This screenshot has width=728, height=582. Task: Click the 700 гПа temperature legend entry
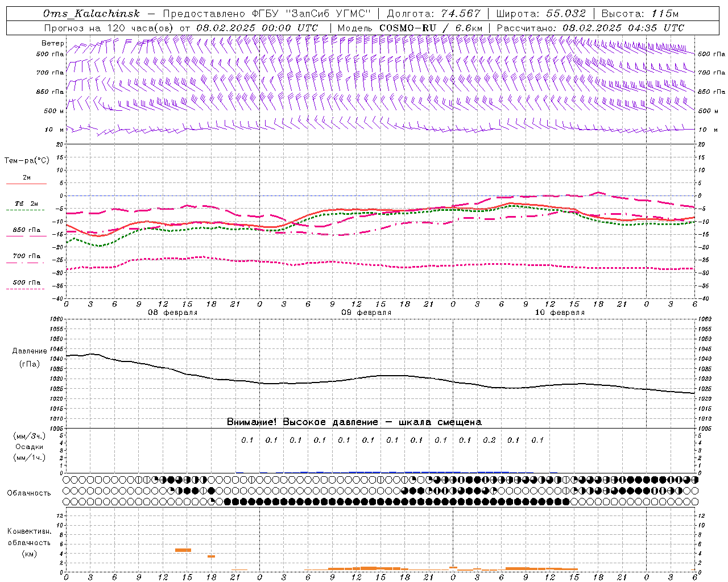27,256
